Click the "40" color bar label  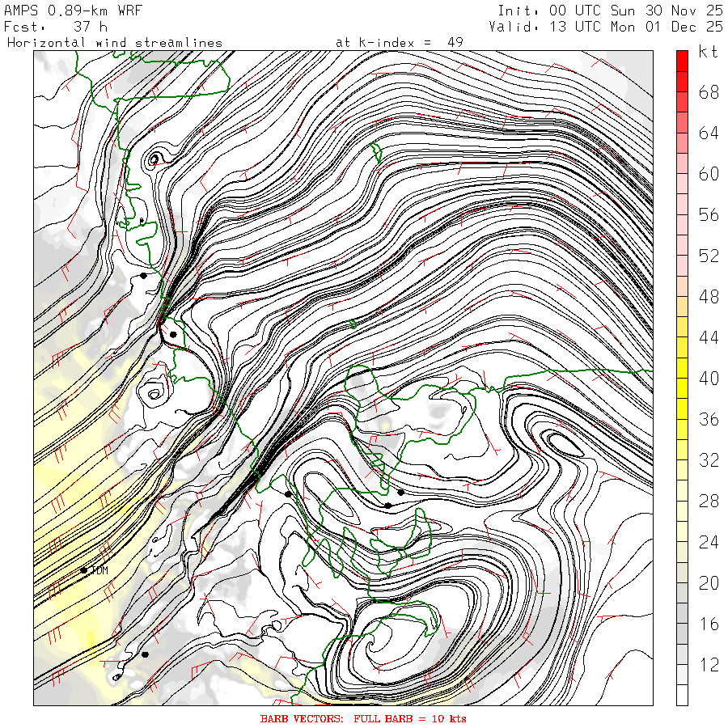click(x=709, y=379)
